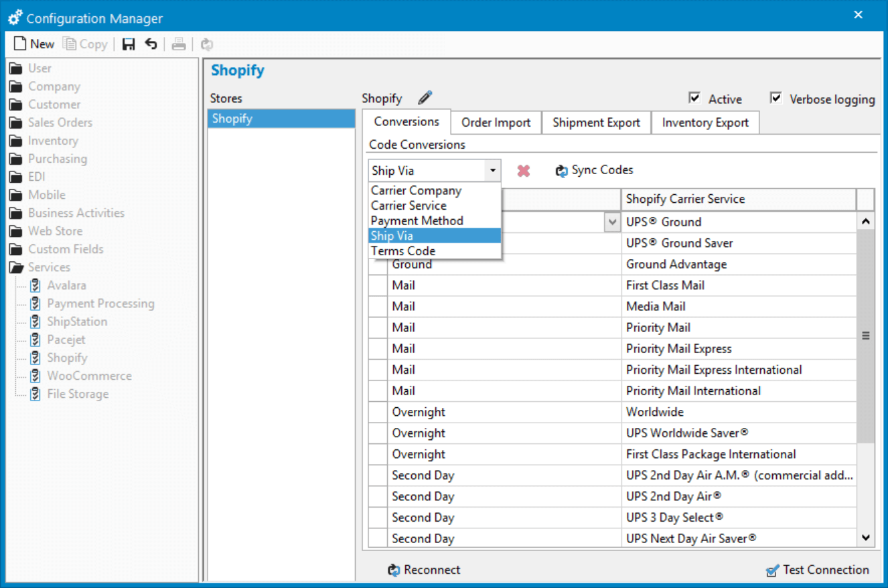
Task: Switch to the Order Import tab
Action: tap(496, 123)
